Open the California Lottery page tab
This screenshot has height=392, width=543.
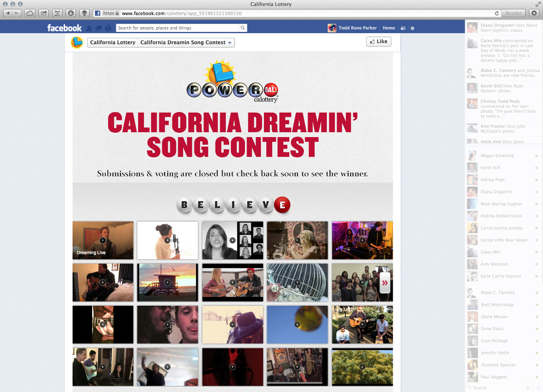pyautogui.click(x=113, y=43)
